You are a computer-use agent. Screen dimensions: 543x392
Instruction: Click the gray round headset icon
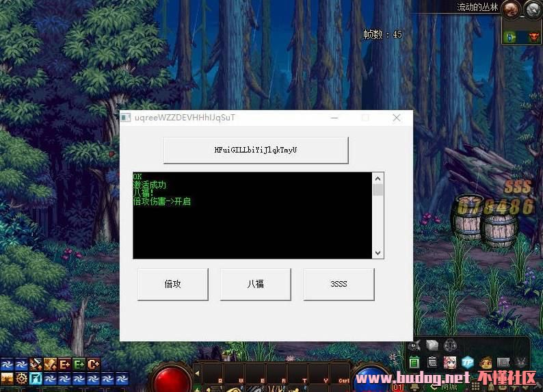click(x=450, y=345)
